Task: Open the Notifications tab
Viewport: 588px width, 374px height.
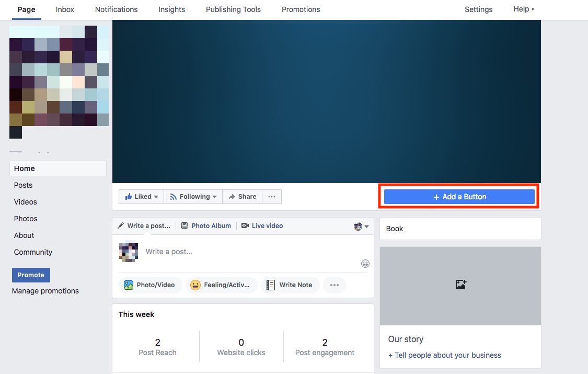Action: point(116,9)
